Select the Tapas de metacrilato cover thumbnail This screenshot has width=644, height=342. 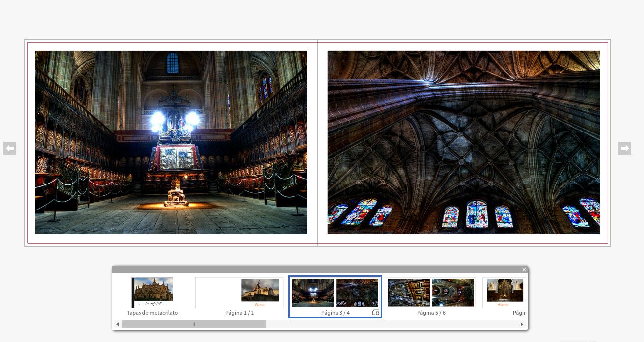[x=152, y=292]
